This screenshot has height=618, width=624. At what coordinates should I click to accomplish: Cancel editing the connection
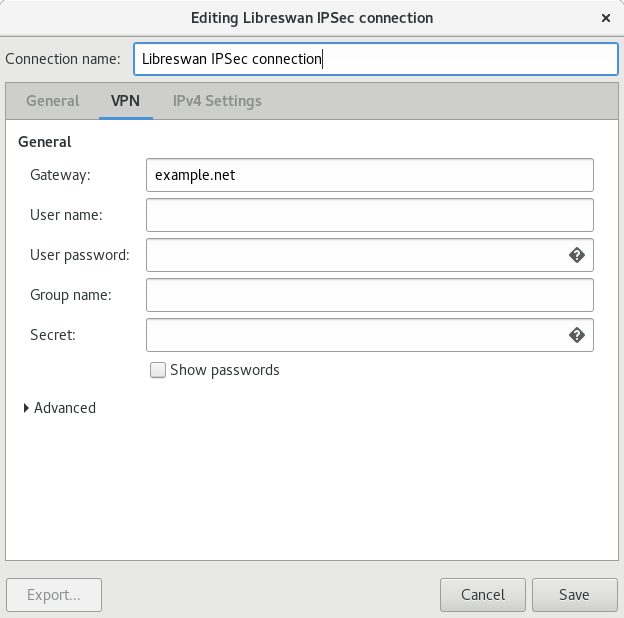click(483, 594)
